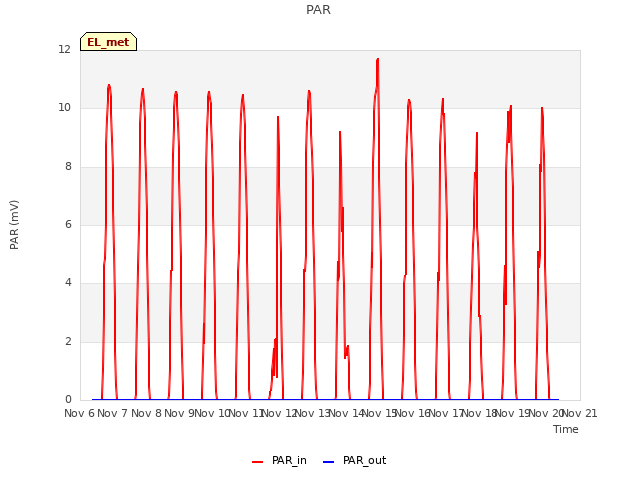Click the highest PAR_in peak near Nov 15
The height and width of the screenshot is (480, 640).
pyautogui.click(x=378, y=60)
